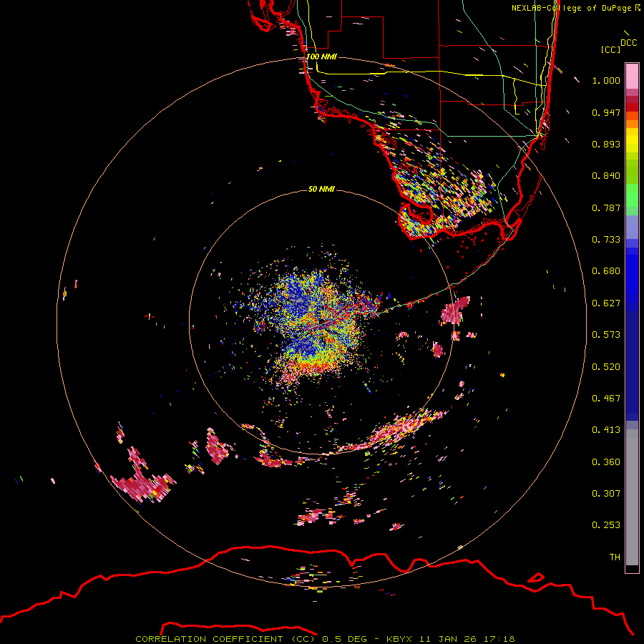The width and height of the screenshot is (644, 644).
Task: Click the NEXLAB-College of DuPage credit text
Action: 575,8
